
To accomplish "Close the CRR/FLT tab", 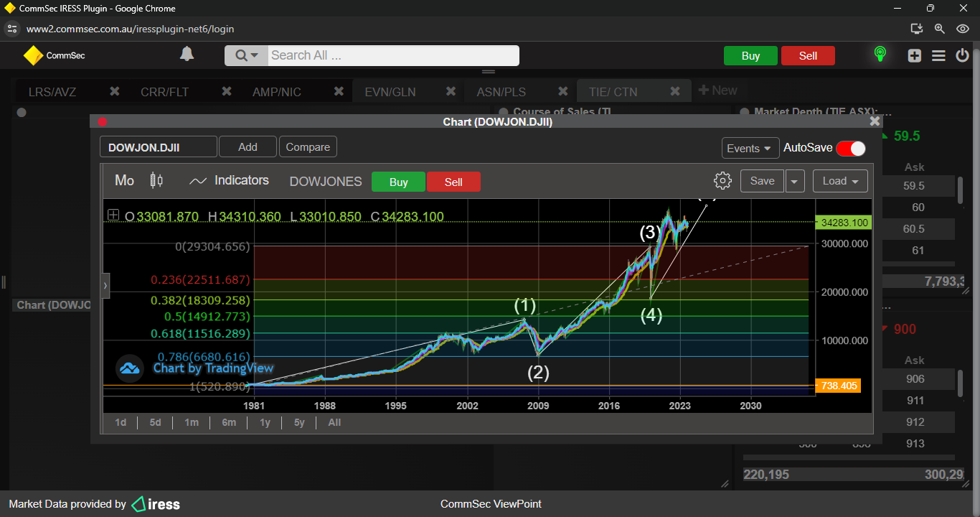I will 227,91.
